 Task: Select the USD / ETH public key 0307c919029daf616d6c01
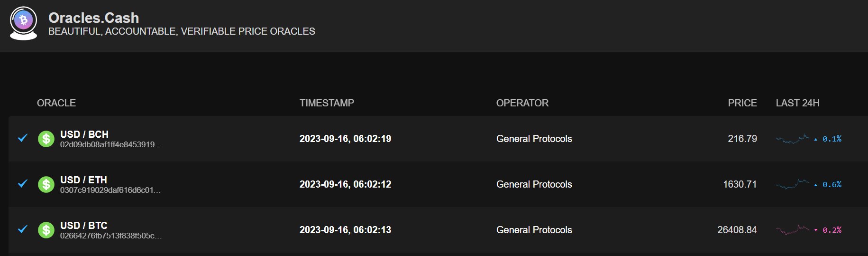pos(110,190)
